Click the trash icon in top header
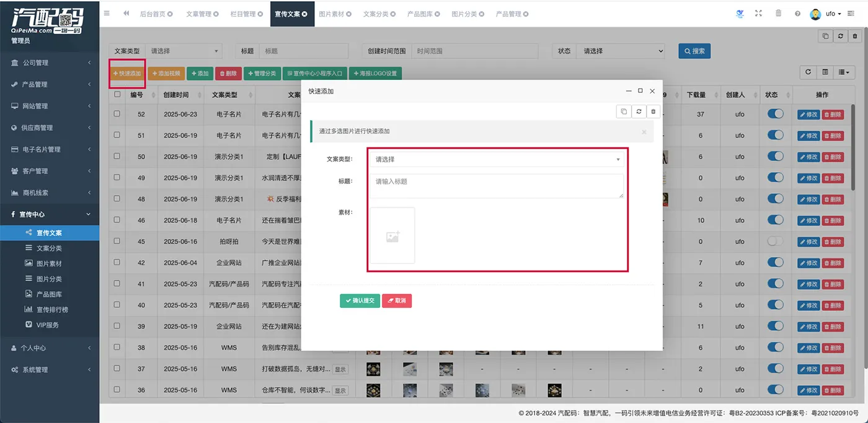The height and width of the screenshot is (423, 868). pyautogui.click(x=778, y=14)
